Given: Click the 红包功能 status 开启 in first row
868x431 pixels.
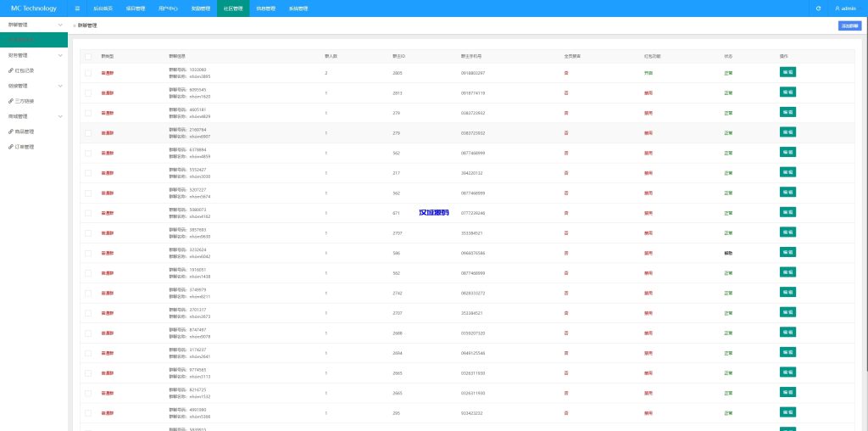Looking at the screenshot, I should click(648, 73).
